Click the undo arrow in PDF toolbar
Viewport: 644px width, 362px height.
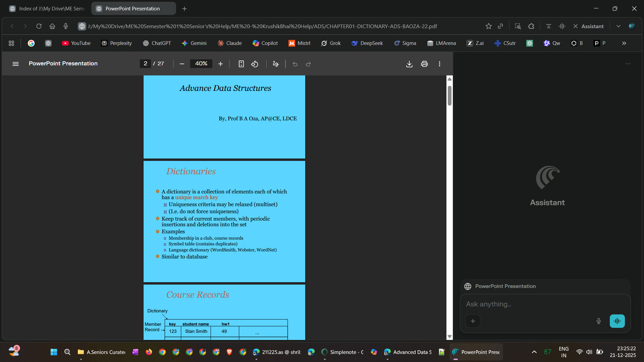(x=295, y=64)
